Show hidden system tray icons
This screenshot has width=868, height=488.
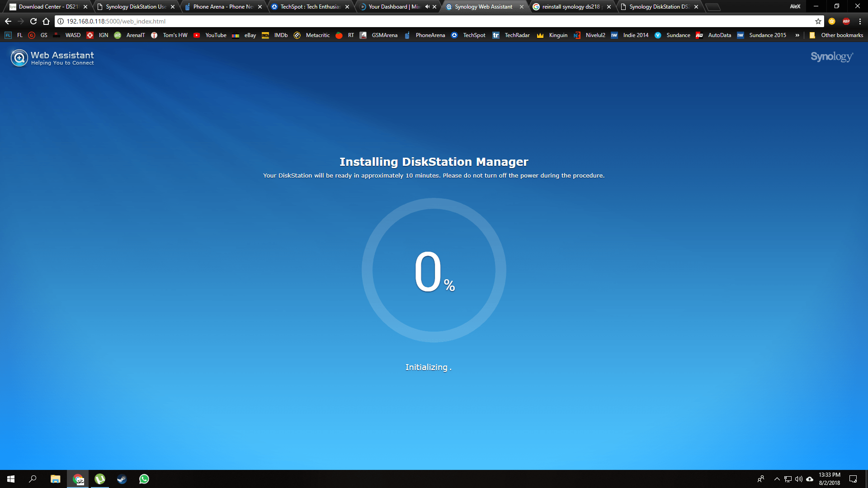pyautogui.click(x=777, y=479)
